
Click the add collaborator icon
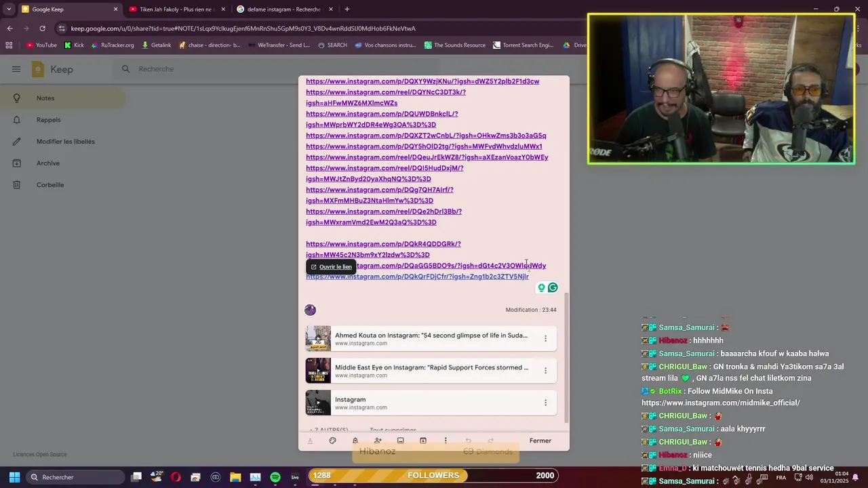point(378,441)
